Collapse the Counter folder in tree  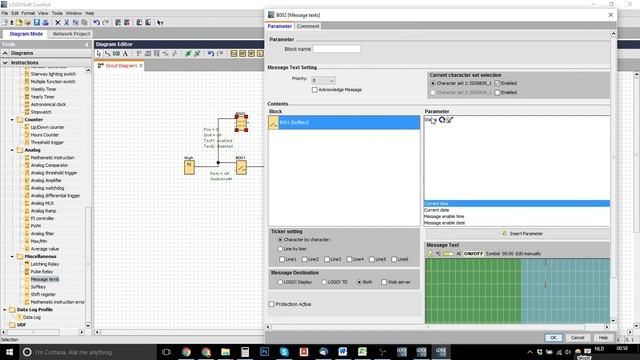12,120
